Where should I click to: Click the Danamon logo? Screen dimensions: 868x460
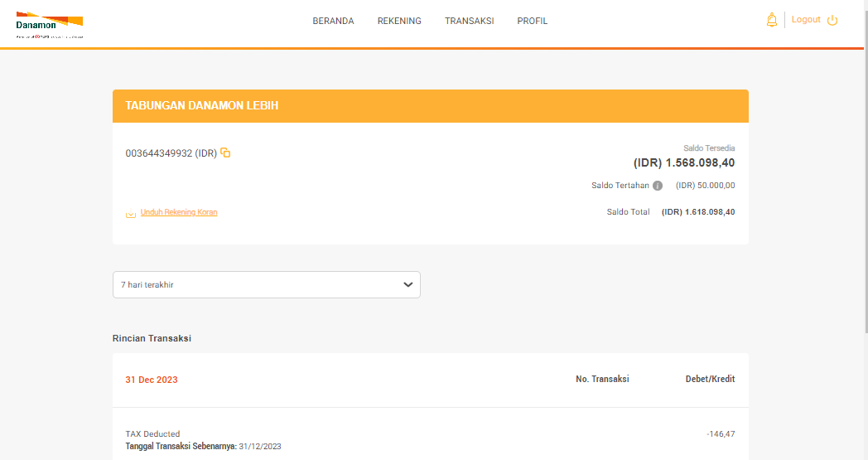click(x=49, y=24)
